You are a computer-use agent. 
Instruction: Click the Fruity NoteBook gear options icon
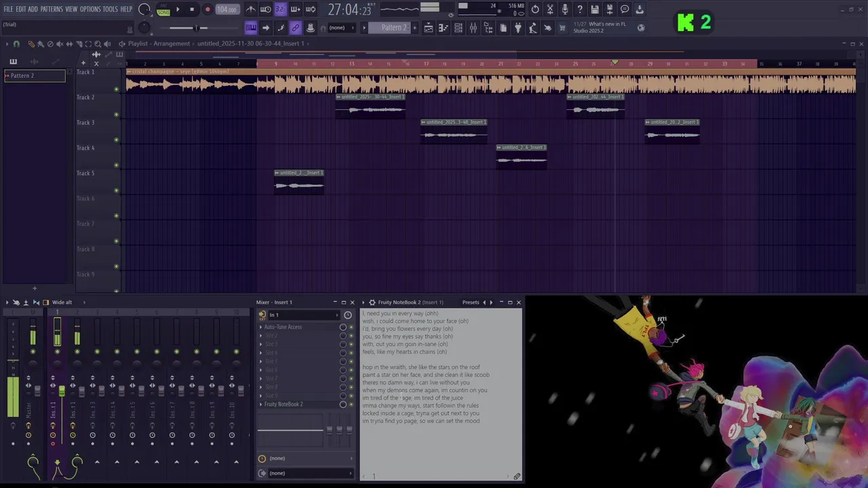tap(372, 302)
